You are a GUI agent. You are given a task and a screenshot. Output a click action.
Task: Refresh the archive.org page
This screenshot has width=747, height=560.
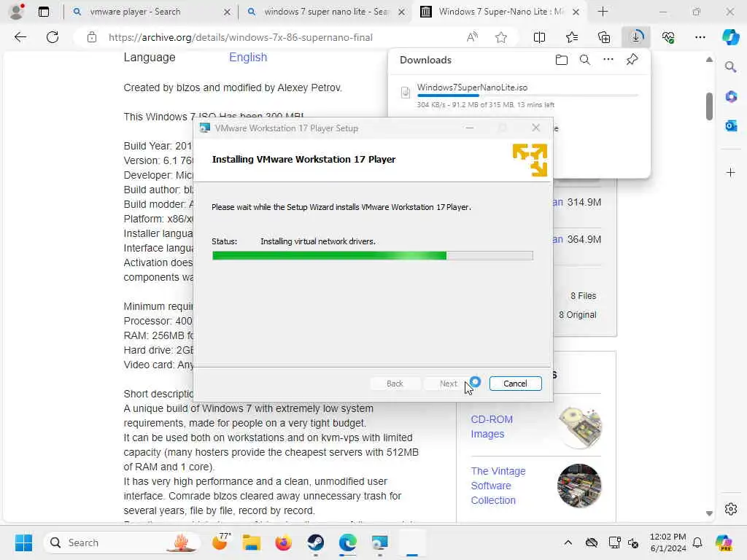click(x=53, y=37)
